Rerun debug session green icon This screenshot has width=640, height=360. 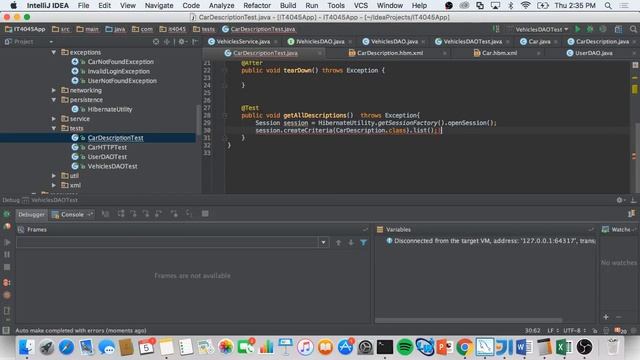coord(7,214)
